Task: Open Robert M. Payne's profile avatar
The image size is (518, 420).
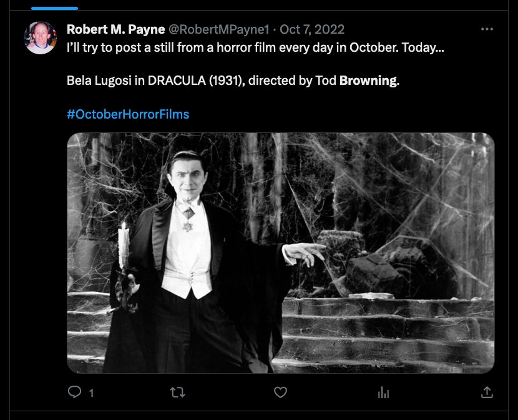Action: [x=41, y=37]
